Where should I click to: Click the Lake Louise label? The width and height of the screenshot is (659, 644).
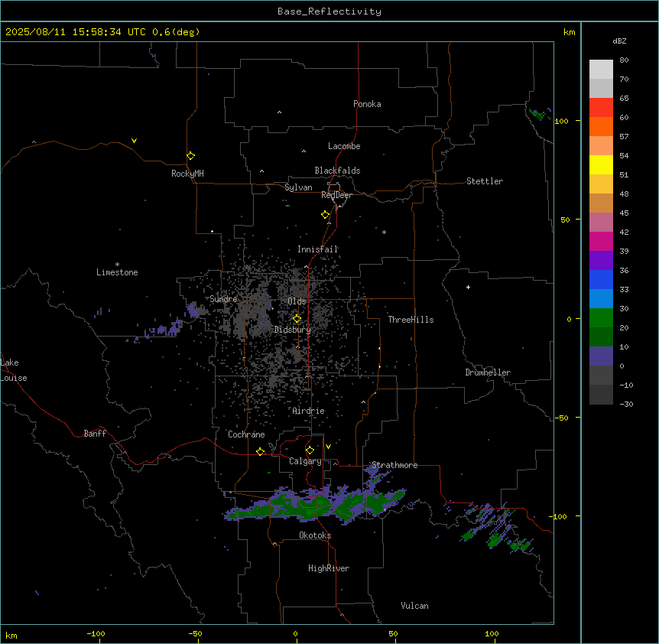click(x=14, y=370)
